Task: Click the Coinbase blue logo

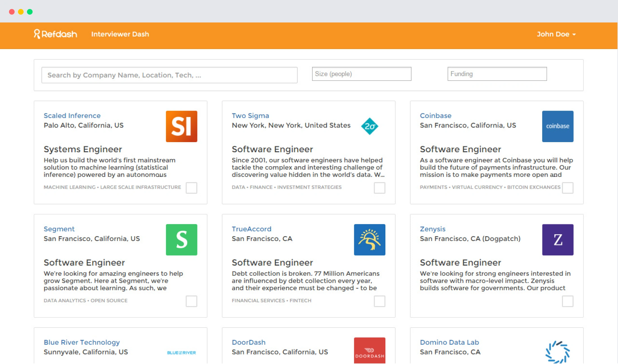Action: pos(558,126)
